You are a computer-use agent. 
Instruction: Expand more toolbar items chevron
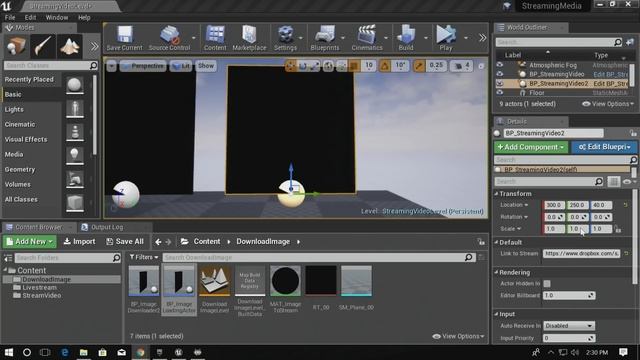coord(482,38)
